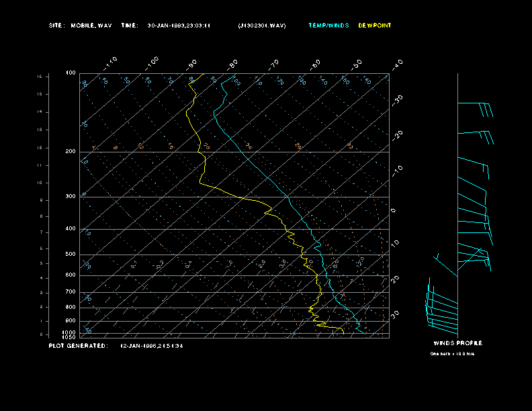Image resolution: width=532 pixels, height=411 pixels.
Task: Click the "SITE:" header label
Action: coord(56,26)
